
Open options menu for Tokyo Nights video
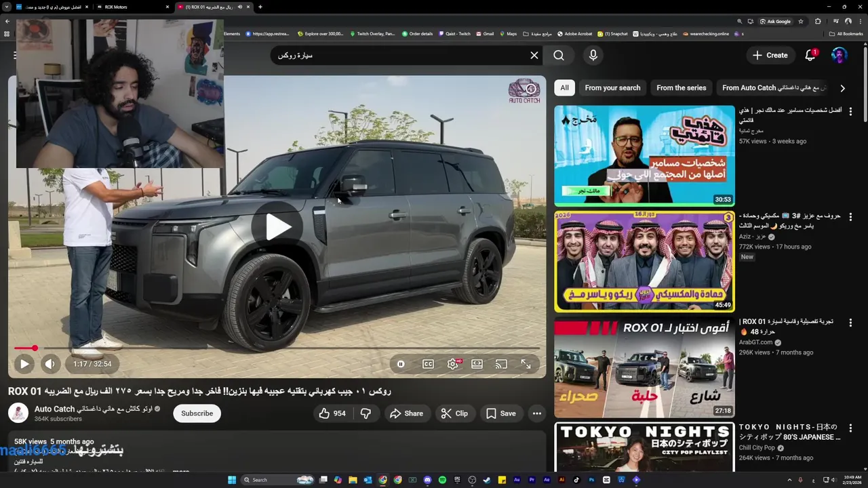pos(850,428)
